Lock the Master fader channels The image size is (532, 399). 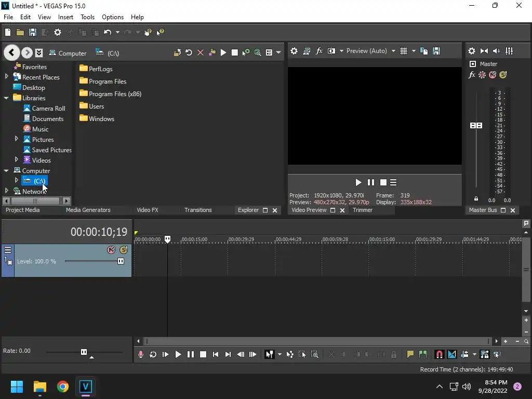(x=476, y=199)
